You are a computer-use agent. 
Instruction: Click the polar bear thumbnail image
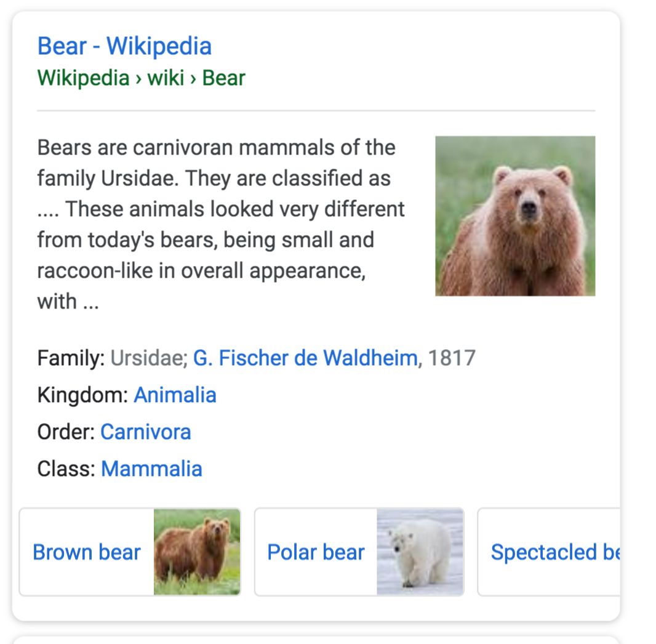pos(420,552)
